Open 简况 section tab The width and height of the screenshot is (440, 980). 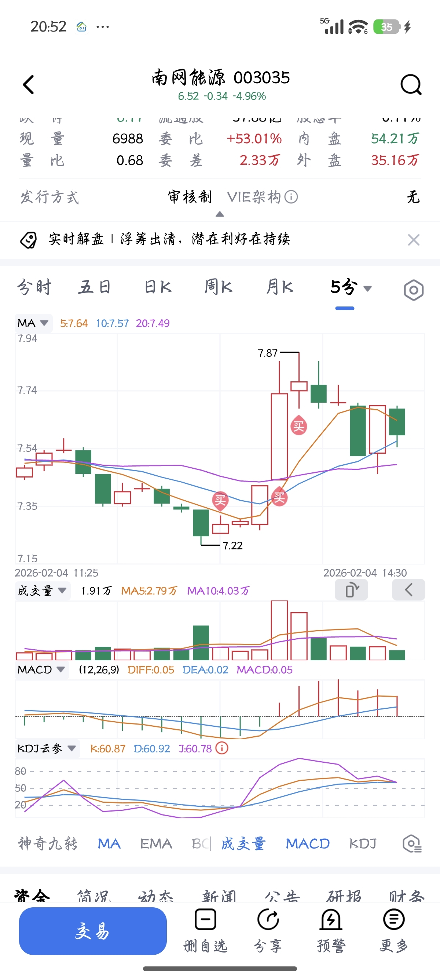tap(94, 896)
